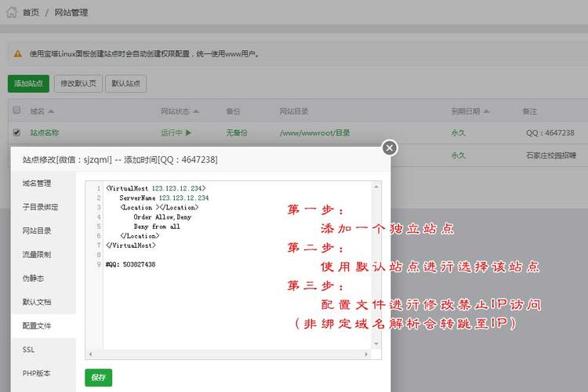This screenshot has width=588, height=392.
Task: Open the SSL tab
Action: pos(28,350)
